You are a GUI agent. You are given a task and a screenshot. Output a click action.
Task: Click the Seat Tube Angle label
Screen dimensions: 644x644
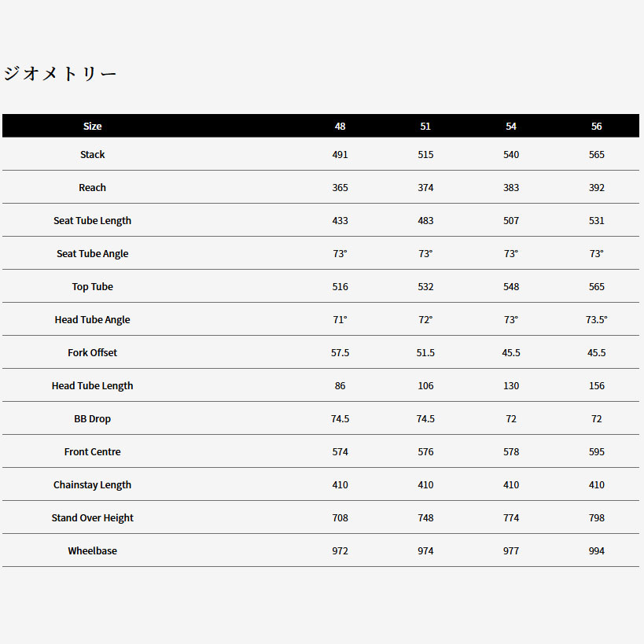click(x=92, y=254)
